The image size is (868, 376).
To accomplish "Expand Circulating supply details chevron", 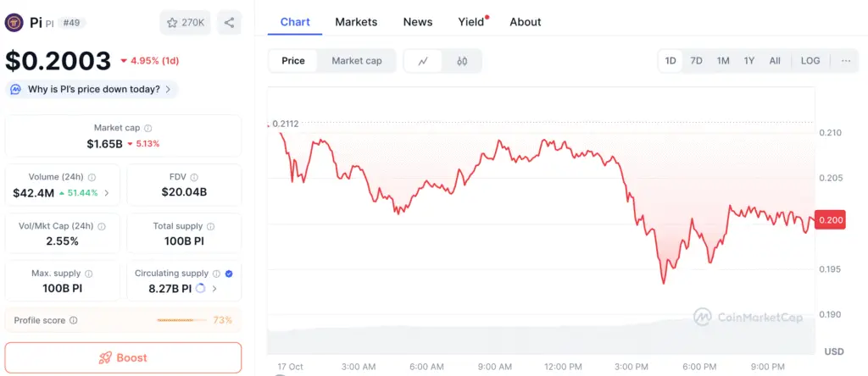I will [x=214, y=289].
